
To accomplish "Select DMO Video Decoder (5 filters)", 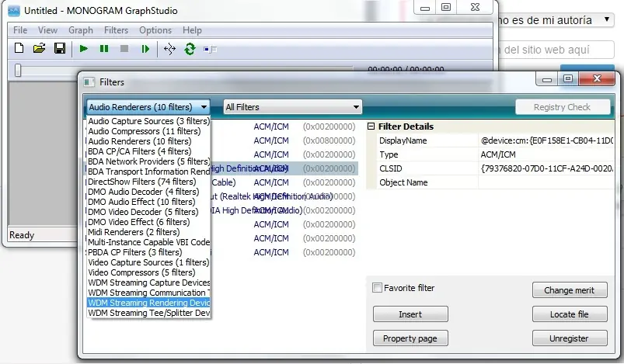I will (148, 212).
